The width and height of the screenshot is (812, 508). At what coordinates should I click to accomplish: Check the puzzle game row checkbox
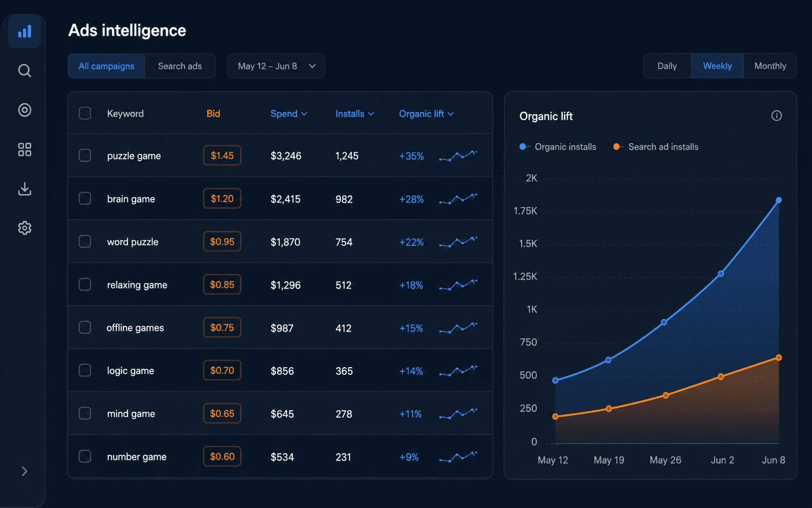85,155
